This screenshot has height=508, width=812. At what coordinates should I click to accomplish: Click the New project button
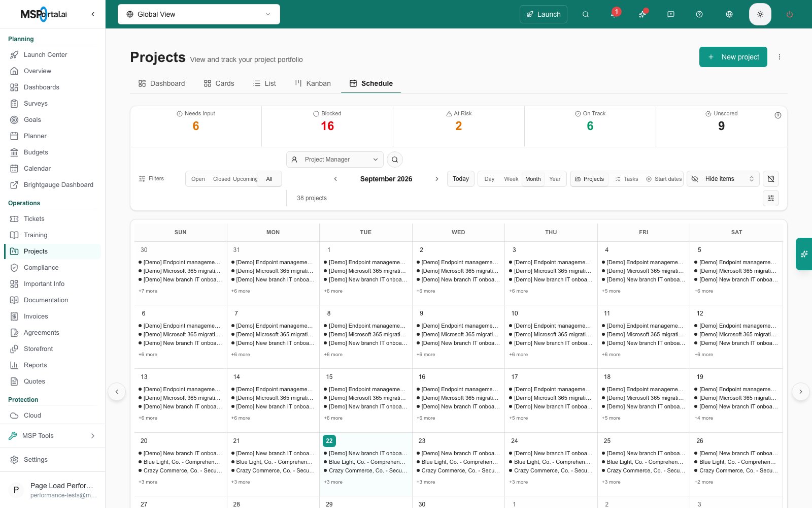click(733, 57)
